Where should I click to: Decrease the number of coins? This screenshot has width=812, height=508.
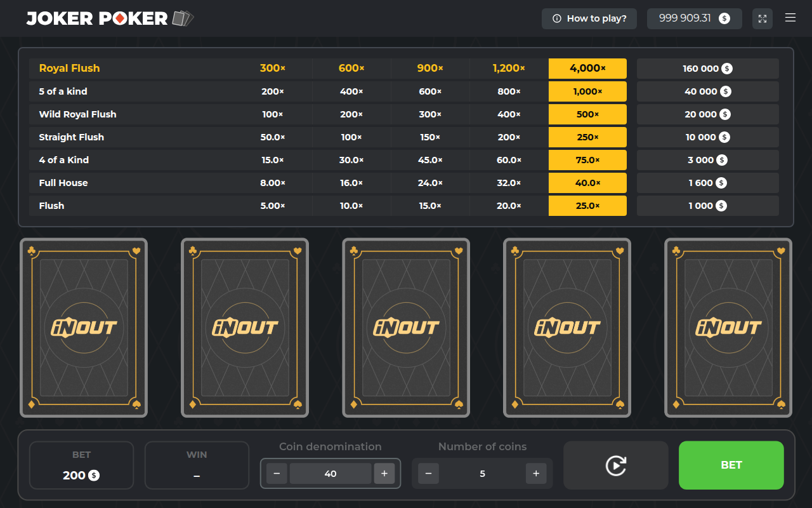428,474
